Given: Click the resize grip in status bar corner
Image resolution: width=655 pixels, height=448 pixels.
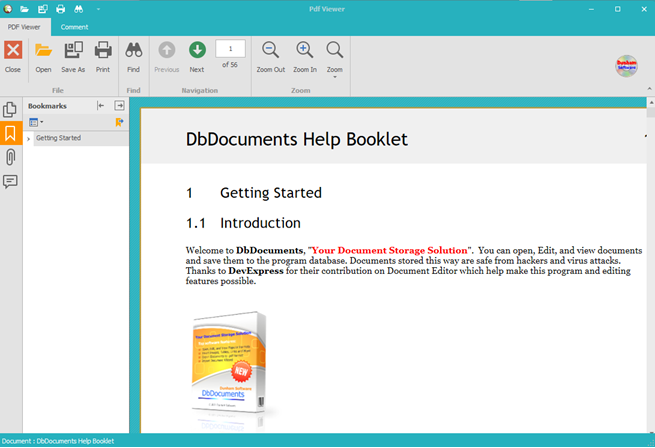Looking at the screenshot, I should (651, 443).
